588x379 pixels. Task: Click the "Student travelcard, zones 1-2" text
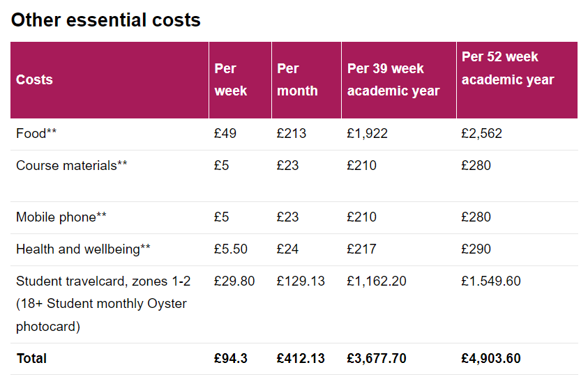pos(103,281)
